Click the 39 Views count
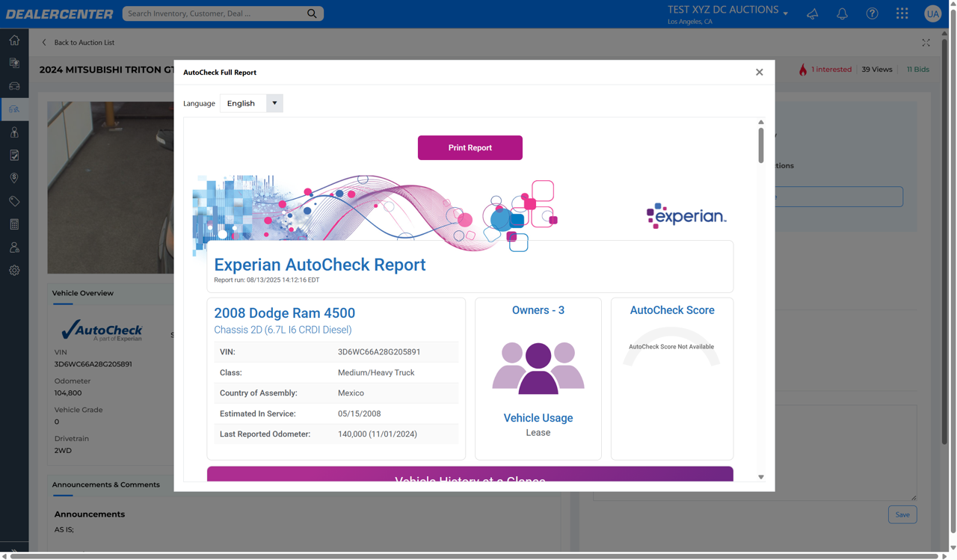 click(877, 70)
